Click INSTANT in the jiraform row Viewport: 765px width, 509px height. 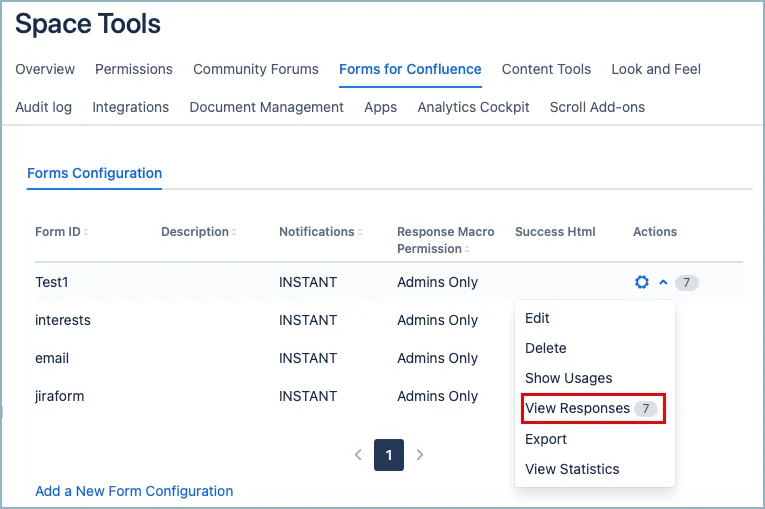tap(308, 396)
